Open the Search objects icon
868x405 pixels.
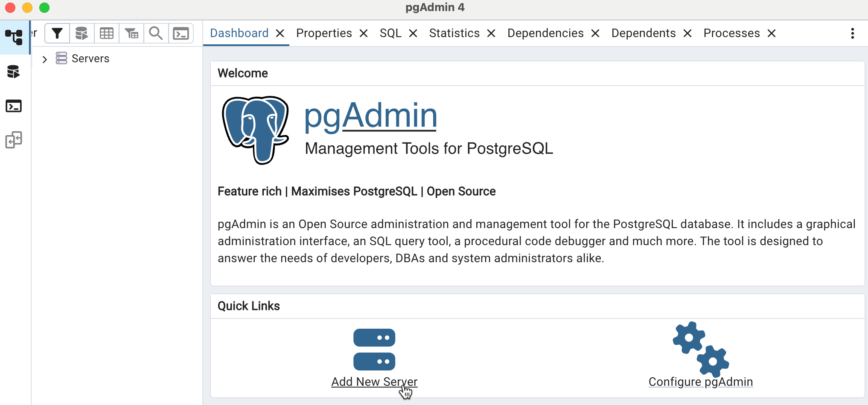[x=156, y=33]
